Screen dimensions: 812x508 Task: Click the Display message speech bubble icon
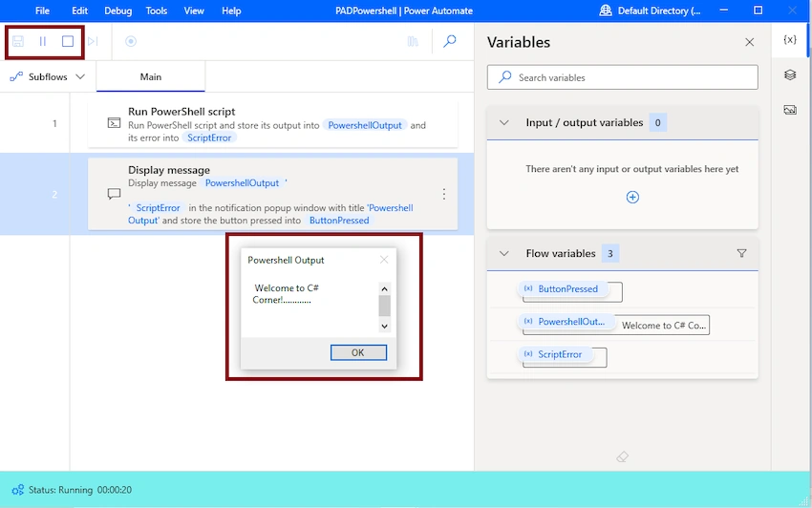pyautogui.click(x=114, y=194)
